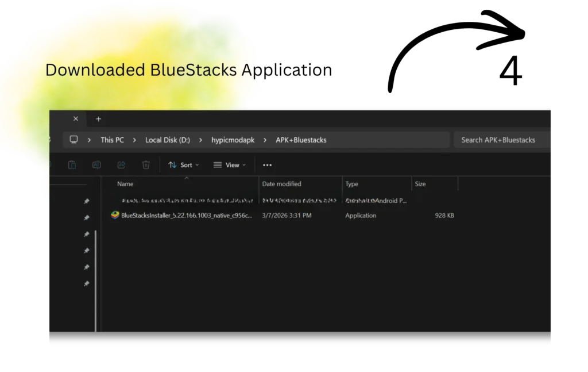Select the BlueStacksInstaller file row
This screenshot has width=588, height=372.
283,216
